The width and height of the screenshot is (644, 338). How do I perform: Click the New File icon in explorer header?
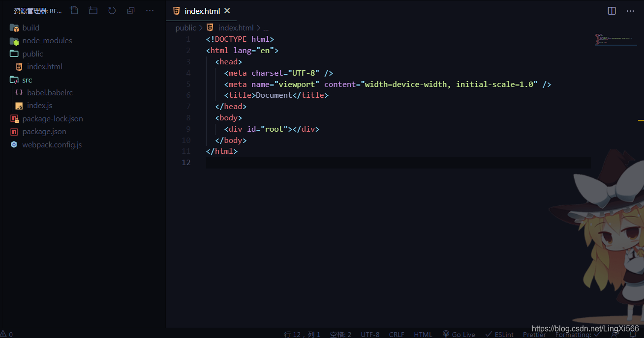pyautogui.click(x=74, y=10)
